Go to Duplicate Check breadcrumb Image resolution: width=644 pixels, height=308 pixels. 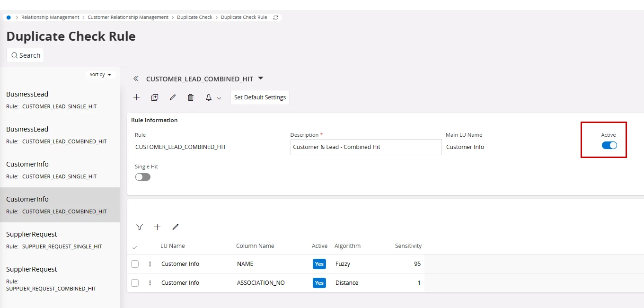(195, 18)
